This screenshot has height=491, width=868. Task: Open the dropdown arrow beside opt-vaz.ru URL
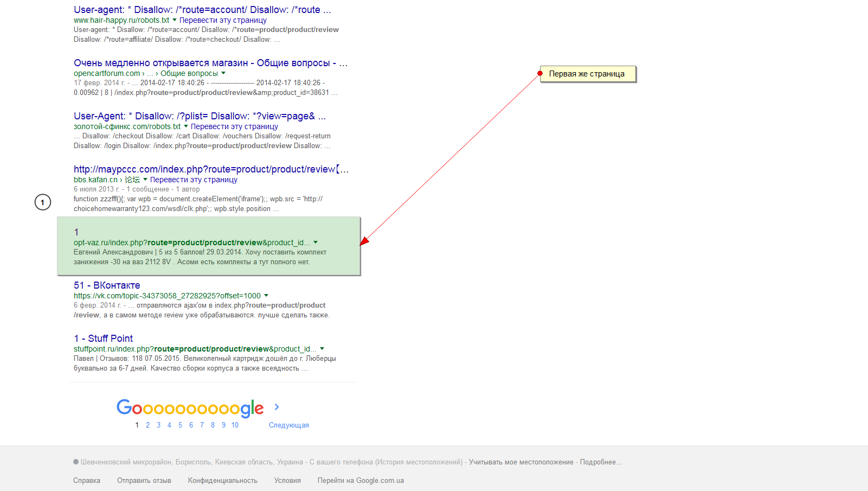(x=316, y=243)
